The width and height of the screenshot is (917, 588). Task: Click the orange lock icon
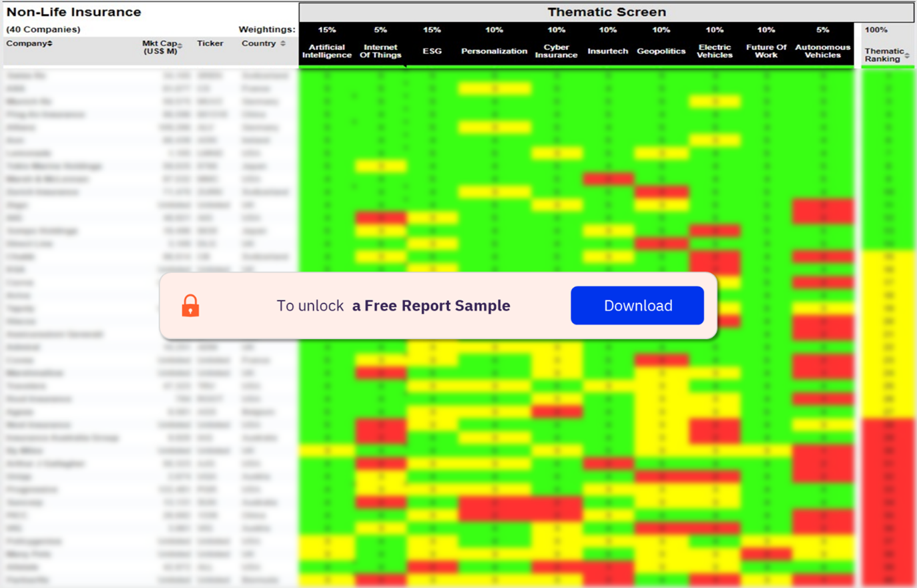190,306
